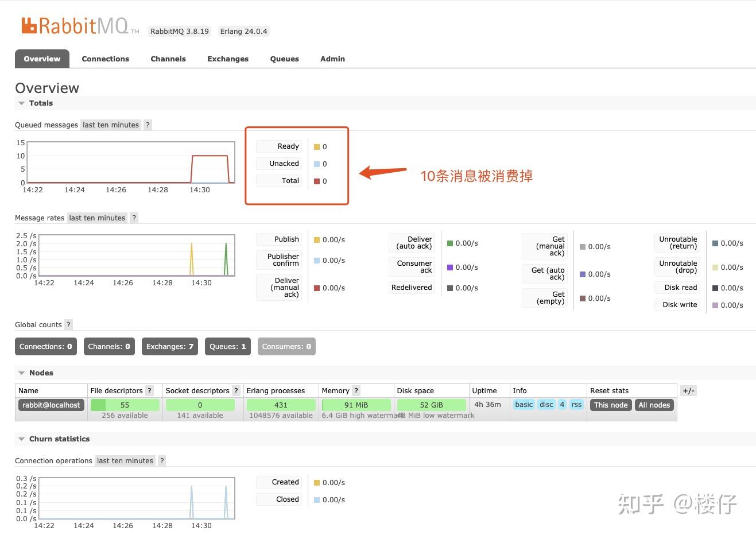
Task: Switch to the Queues tab
Action: click(x=284, y=59)
